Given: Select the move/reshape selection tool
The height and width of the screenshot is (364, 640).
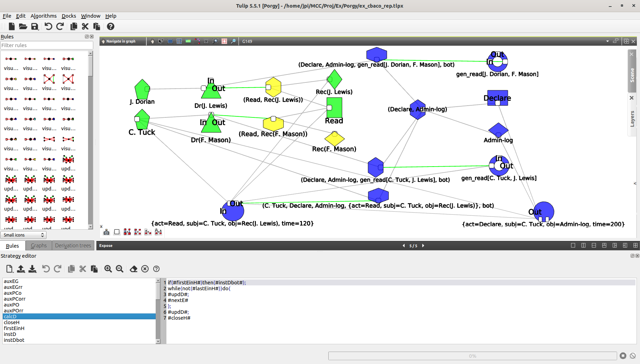Looking at the screenshot, I should (x=179, y=41).
